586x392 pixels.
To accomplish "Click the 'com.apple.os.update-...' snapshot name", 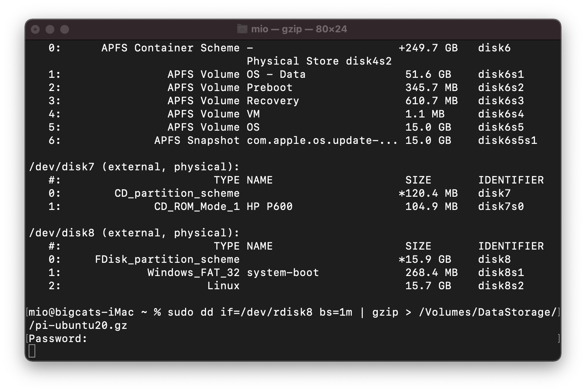I will click(322, 140).
